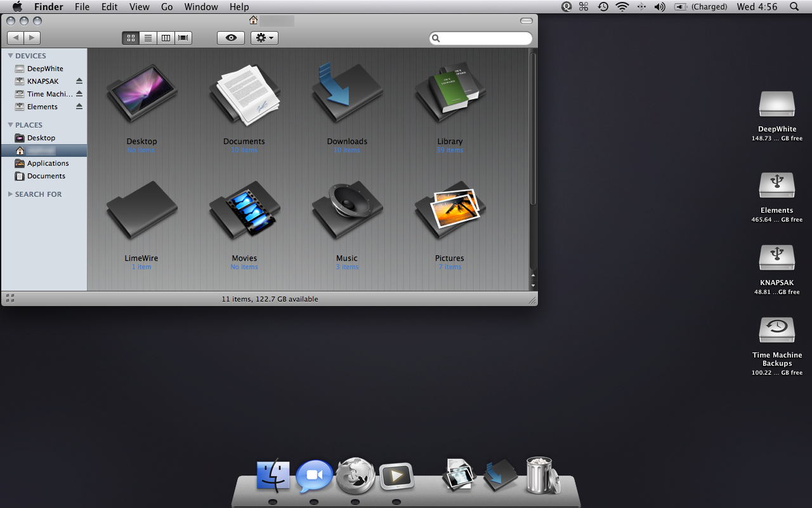Open the Desktop folder icon in Finder
The width and height of the screenshot is (812, 508).
[141, 93]
